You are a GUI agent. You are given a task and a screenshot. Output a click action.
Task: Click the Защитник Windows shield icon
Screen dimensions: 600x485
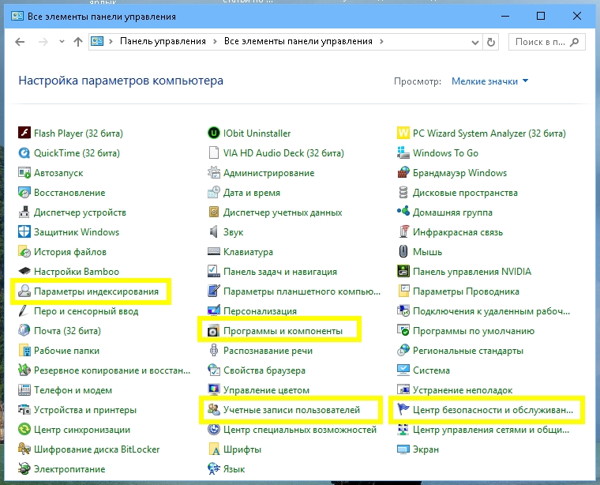tap(24, 232)
